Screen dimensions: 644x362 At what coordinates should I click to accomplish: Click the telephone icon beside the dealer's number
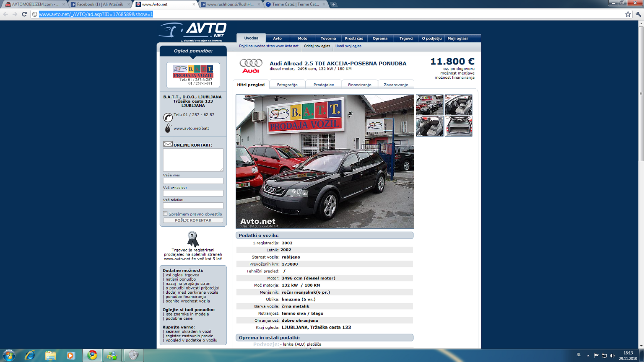pyautogui.click(x=168, y=117)
